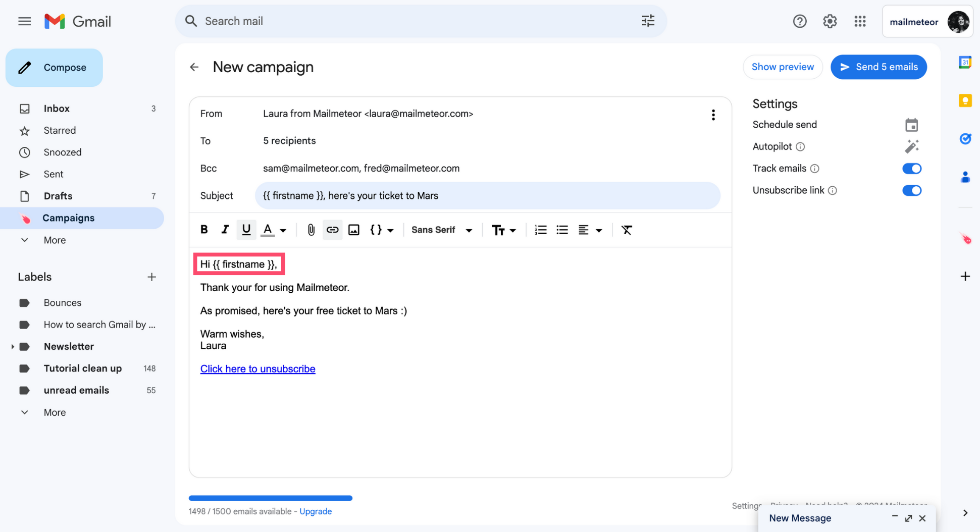Click the 'Click here to unsubscribe' link

257,369
